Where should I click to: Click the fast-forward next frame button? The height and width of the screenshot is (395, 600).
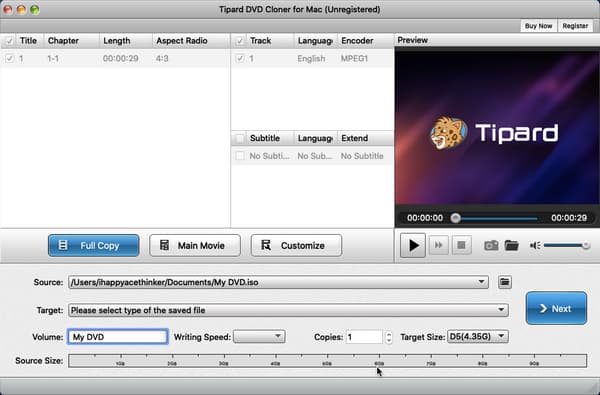pyautogui.click(x=439, y=245)
